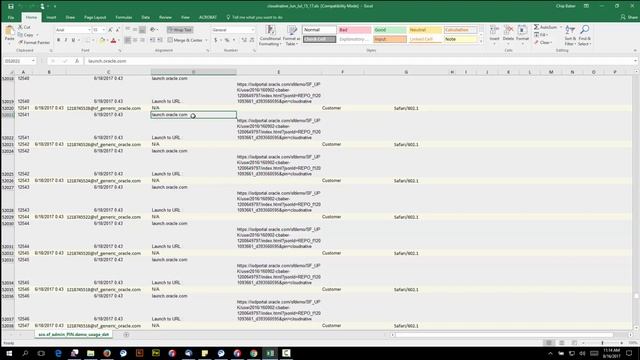Image resolution: width=640 pixels, height=360 pixels.
Task: Expand the Merge & Center options arrow
Action: coord(207,40)
